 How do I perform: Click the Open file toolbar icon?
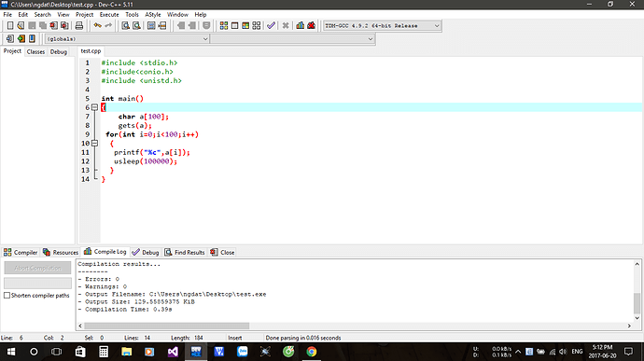tap(21, 25)
